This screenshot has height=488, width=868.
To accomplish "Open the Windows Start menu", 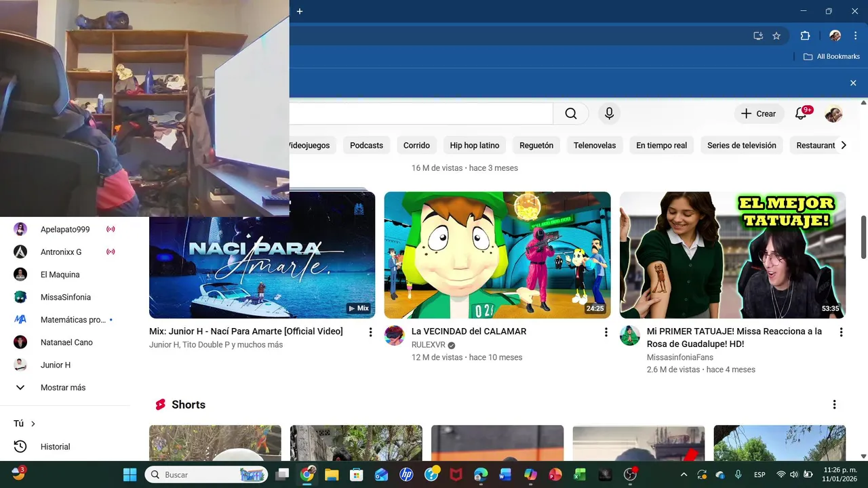I will [130, 474].
